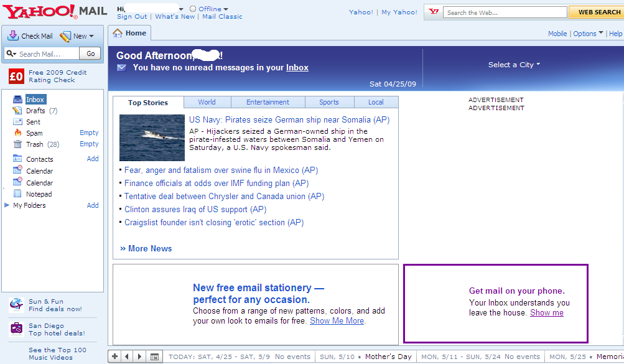Screen dimensions: 624x364
Task: Open the Mail Classic link
Action: [222, 17]
